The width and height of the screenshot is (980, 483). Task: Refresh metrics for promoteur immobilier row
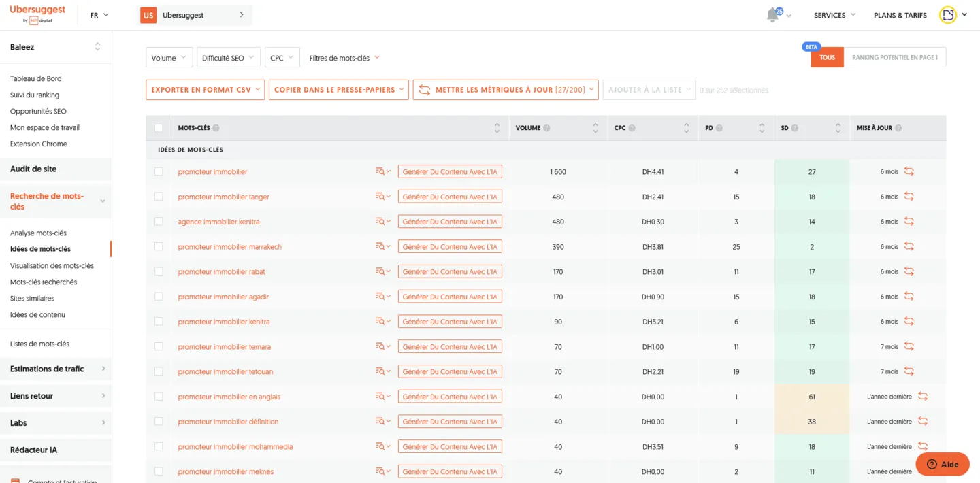(x=909, y=171)
